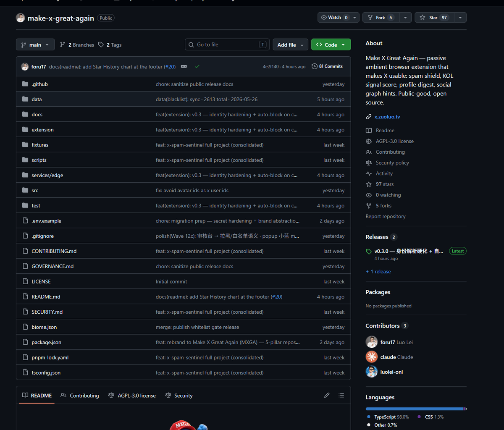This screenshot has width=504, height=430.
Task: Click the Watch eye icon button
Action: point(335,18)
